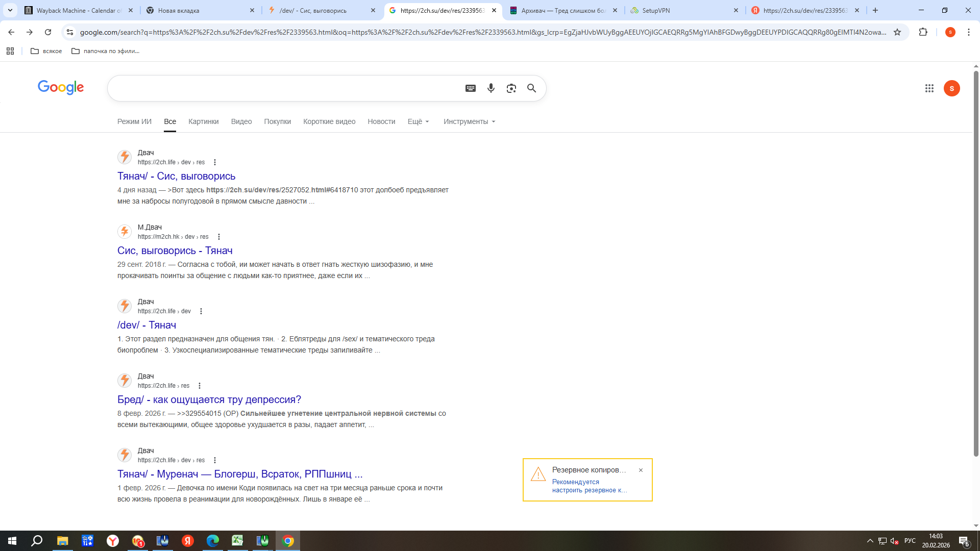The height and width of the screenshot is (551, 980).
Task: Open the Windows Start menu
Action: click(12, 541)
